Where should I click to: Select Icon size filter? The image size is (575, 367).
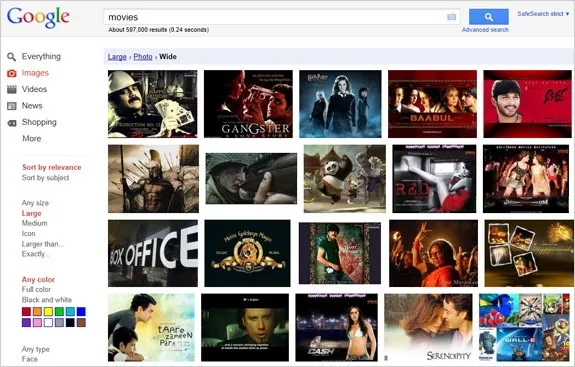[29, 234]
